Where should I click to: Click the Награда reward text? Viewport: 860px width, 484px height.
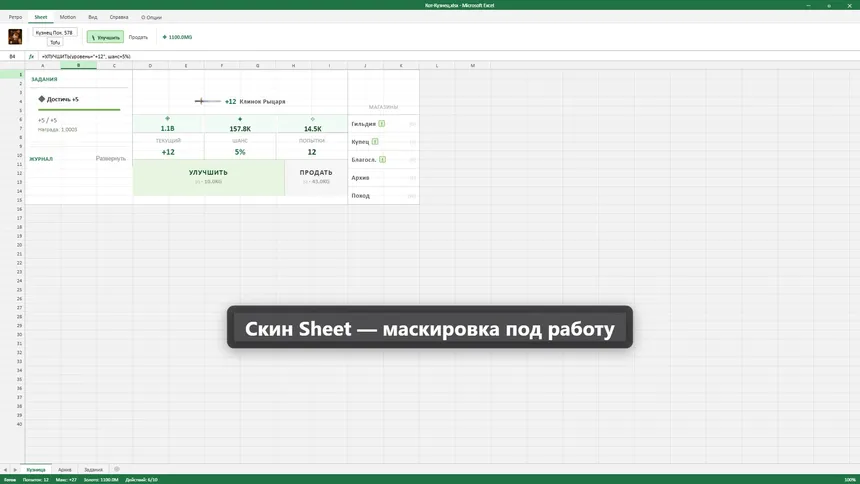pyautogui.click(x=58, y=130)
